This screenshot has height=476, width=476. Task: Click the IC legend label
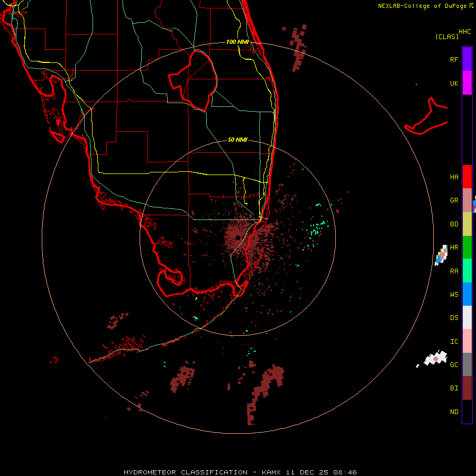click(x=454, y=342)
